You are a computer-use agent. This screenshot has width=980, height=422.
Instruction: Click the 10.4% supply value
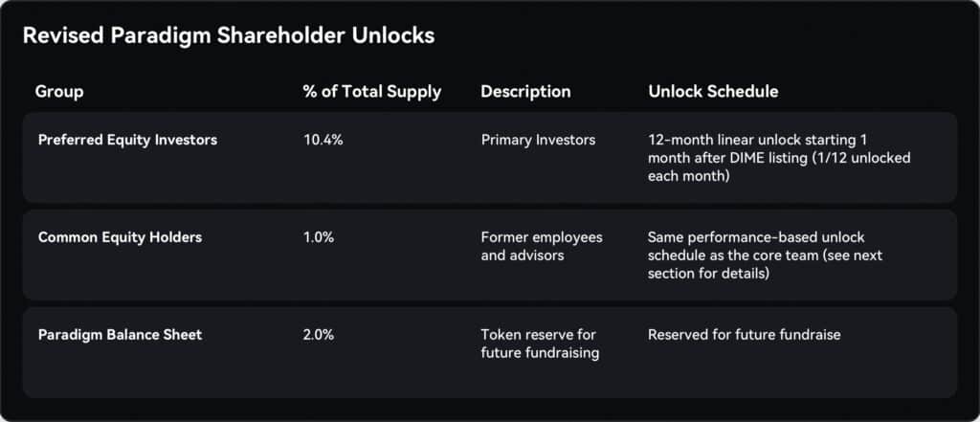323,140
